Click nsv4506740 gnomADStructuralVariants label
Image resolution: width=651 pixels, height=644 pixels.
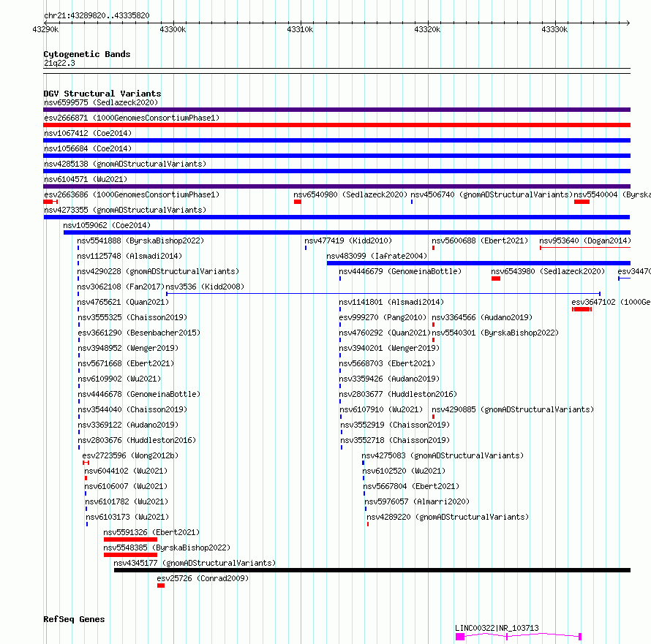[492, 194]
